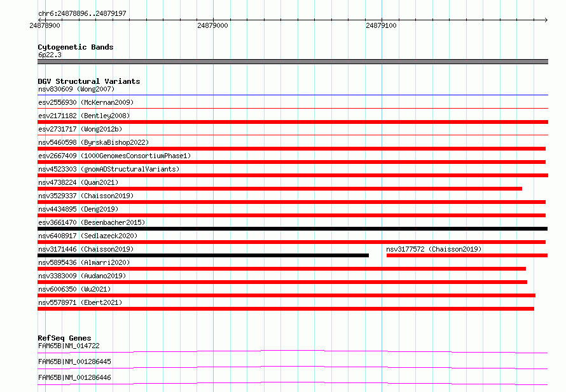Select the nsv3529337 (Chaisson2019) label
The height and width of the screenshot is (392, 566).
tap(86, 196)
